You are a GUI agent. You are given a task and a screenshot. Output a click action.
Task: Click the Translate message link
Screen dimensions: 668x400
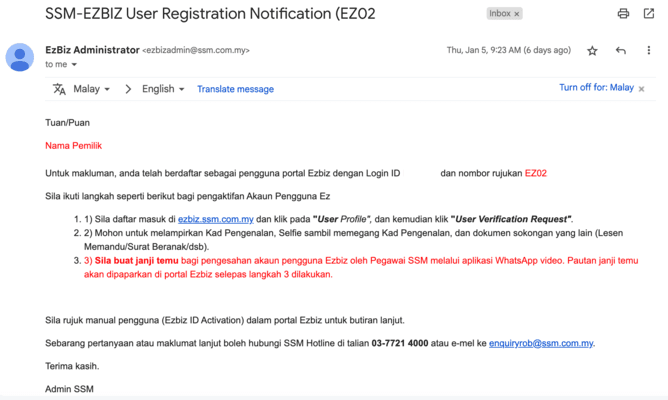click(235, 89)
